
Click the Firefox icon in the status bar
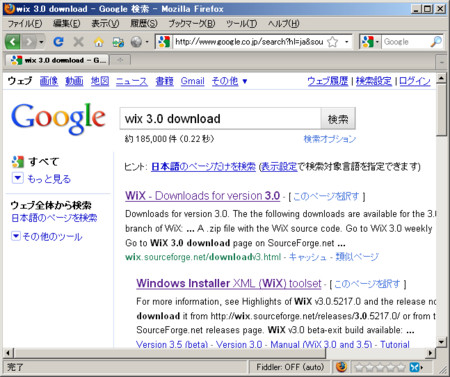click(x=341, y=367)
